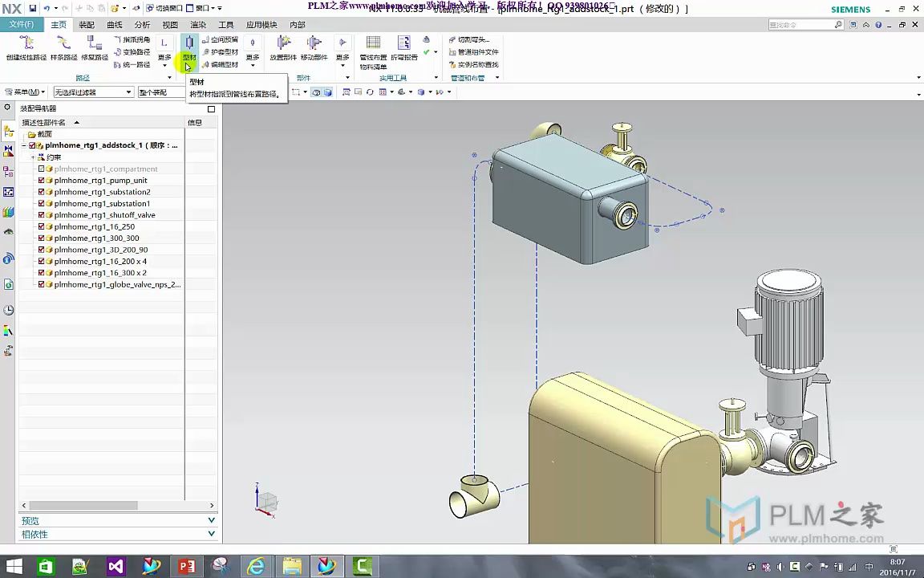The height and width of the screenshot is (578, 924).
Task: Switch to the 装配 ribbon tab
Action: click(x=87, y=25)
